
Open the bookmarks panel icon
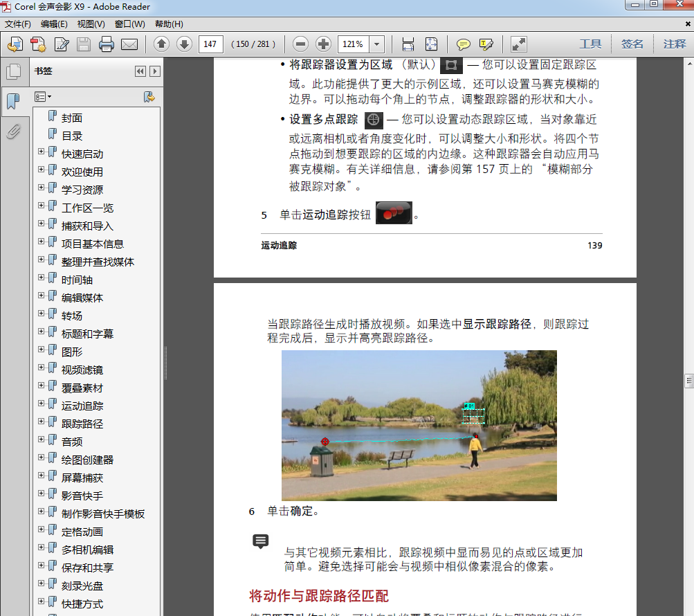point(14,102)
